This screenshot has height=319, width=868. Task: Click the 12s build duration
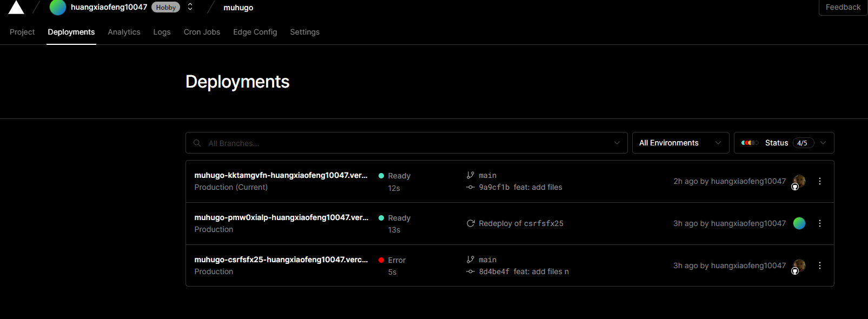tap(394, 188)
